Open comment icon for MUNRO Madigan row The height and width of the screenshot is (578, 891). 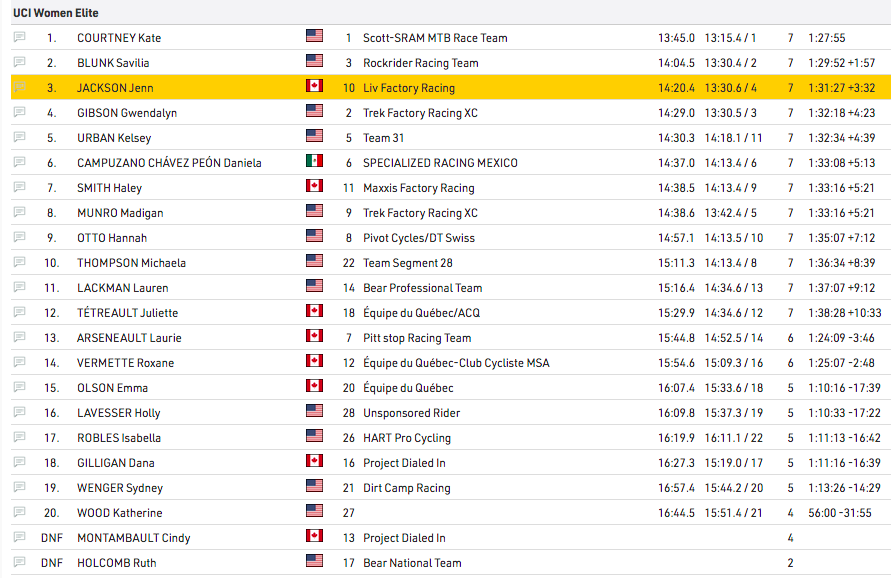(20, 212)
